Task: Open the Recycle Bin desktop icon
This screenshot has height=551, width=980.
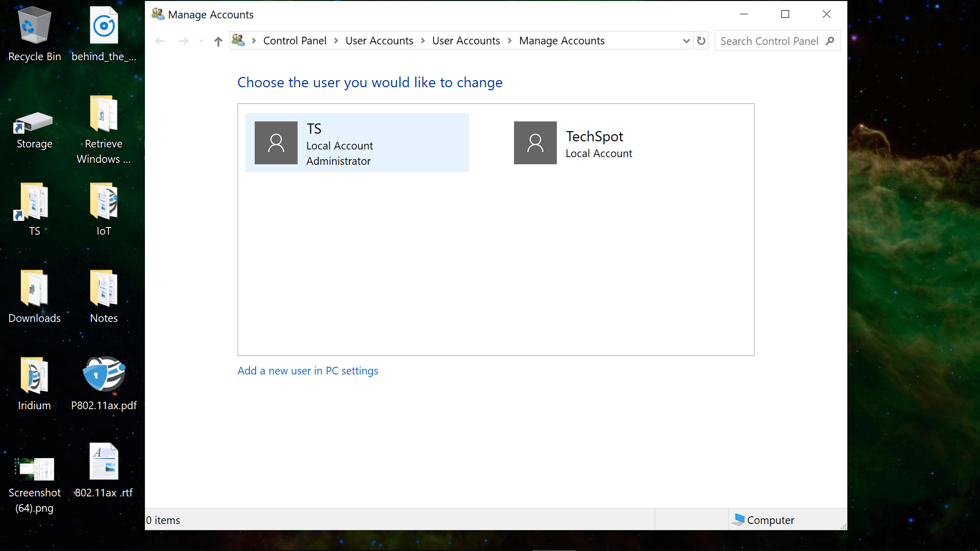Action: (34, 27)
